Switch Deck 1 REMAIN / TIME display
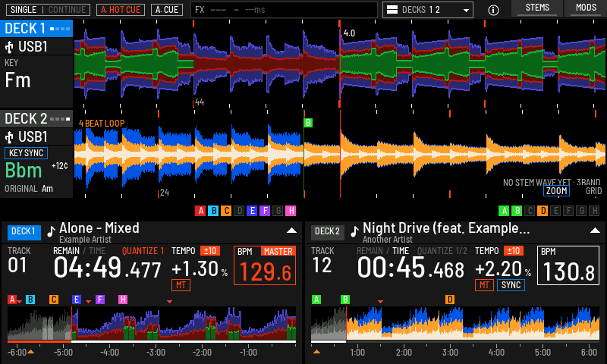 coord(80,251)
